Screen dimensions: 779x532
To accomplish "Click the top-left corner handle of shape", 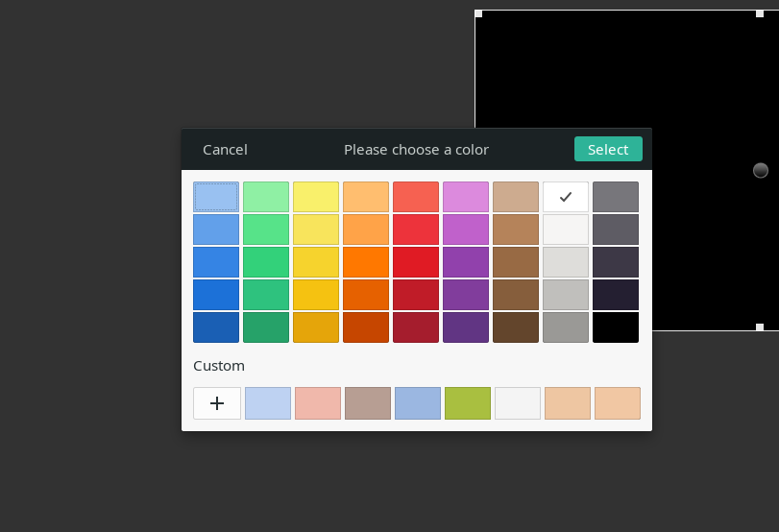I will [x=478, y=13].
